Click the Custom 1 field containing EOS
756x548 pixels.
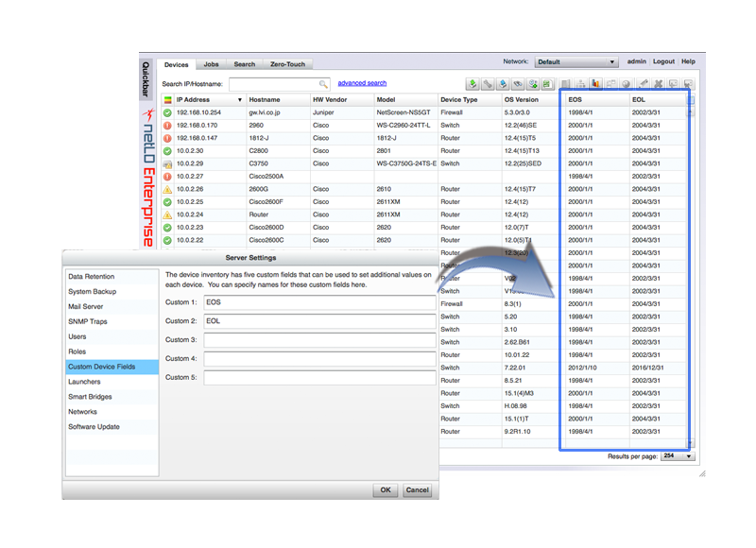[319, 302]
